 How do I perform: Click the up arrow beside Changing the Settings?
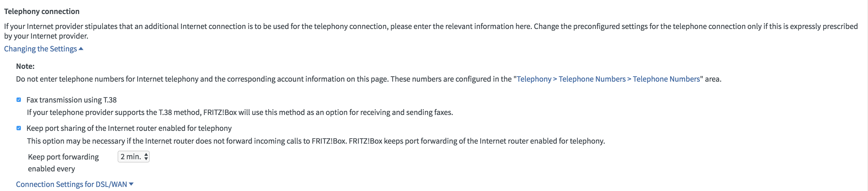81,49
